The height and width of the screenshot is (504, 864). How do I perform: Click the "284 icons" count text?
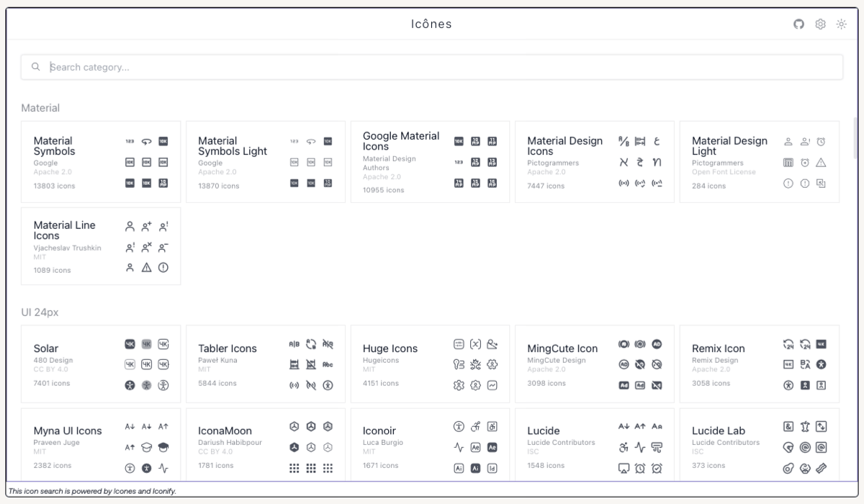[x=708, y=186]
